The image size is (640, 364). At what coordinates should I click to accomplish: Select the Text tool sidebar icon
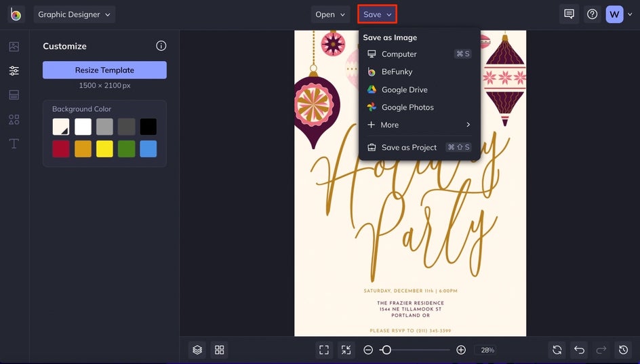point(14,144)
